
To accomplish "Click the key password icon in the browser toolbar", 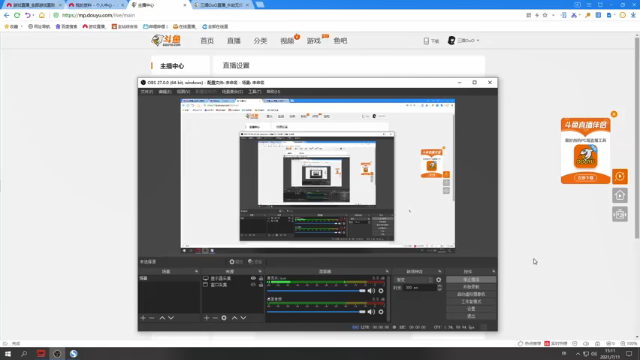I will point(588,15).
